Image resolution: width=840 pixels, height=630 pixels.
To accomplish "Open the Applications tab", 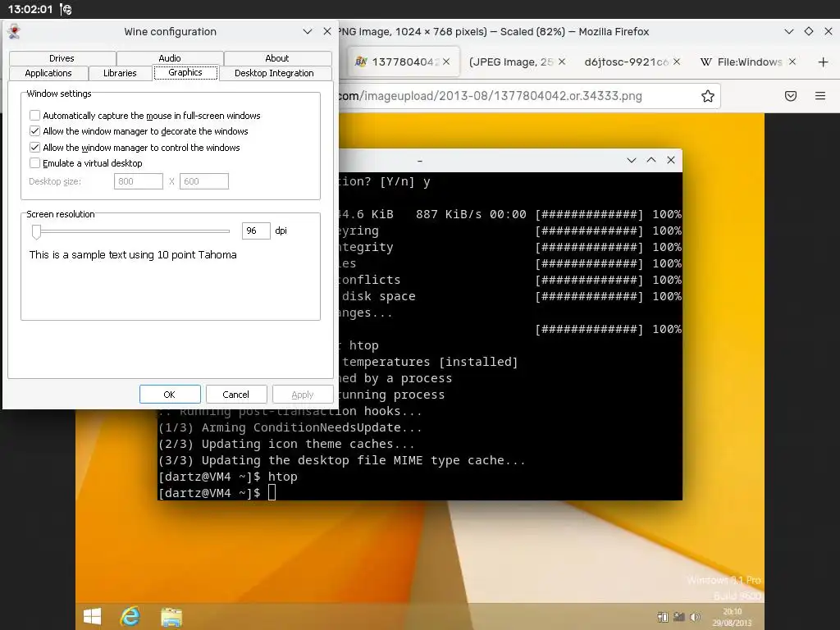I will pos(48,73).
